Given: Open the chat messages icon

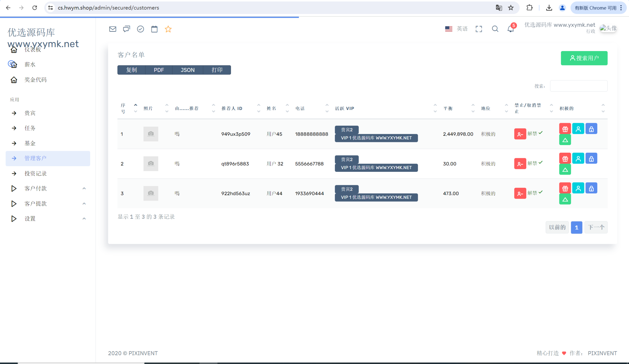Looking at the screenshot, I should 127,29.
